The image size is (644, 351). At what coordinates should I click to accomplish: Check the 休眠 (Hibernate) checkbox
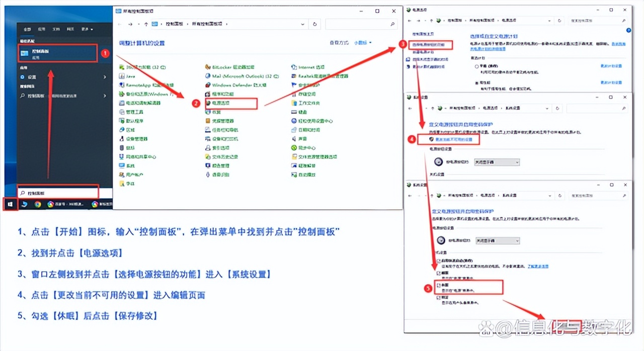[439, 285]
